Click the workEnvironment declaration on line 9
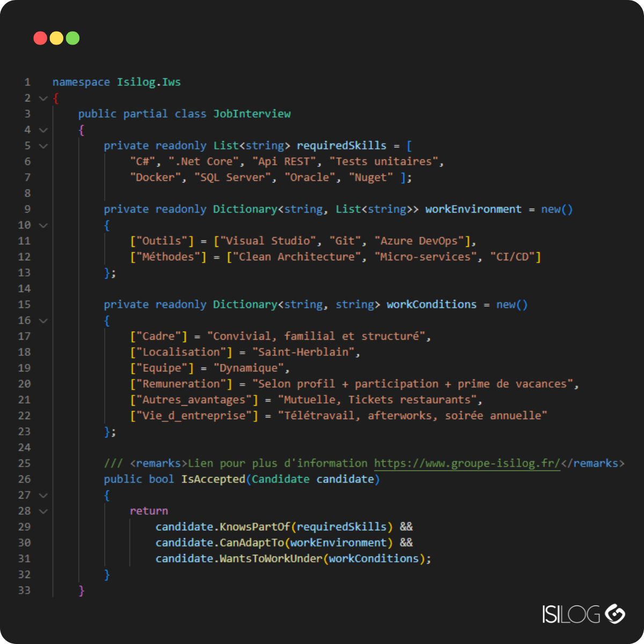644x644 pixels. [x=473, y=209]
